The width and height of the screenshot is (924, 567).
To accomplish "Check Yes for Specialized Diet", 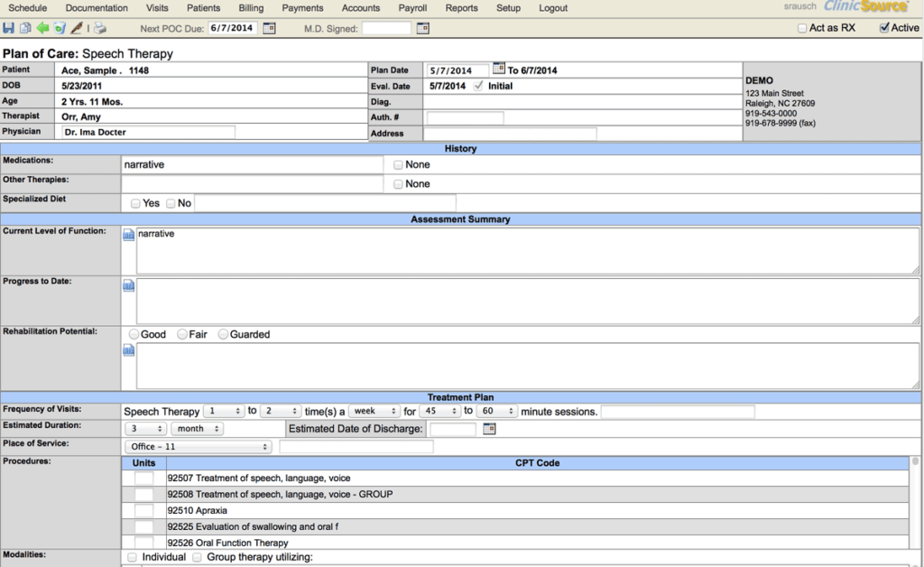I will pyautogui.click(x=135, y=203).
